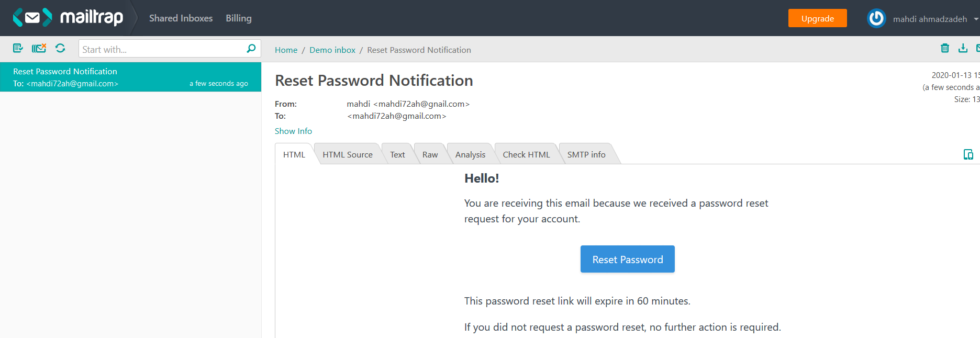Click the search magnifier icon
This screenshot has width=980, height=338.
251,49
